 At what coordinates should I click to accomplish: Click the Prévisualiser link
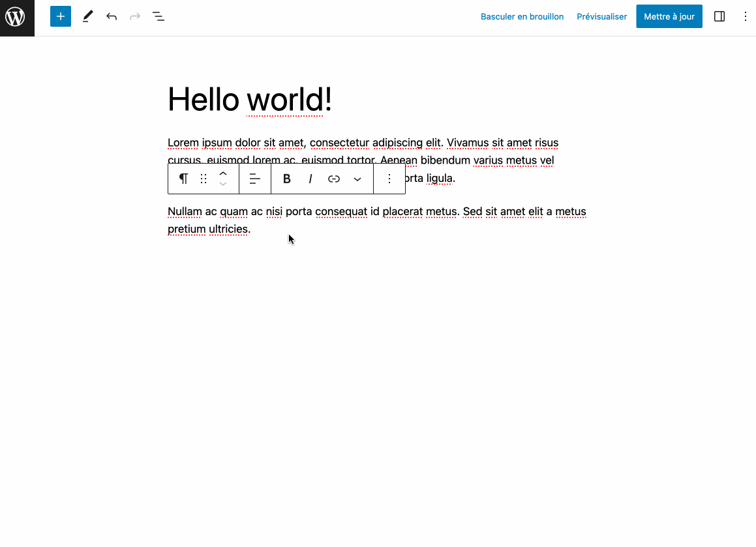601,17
